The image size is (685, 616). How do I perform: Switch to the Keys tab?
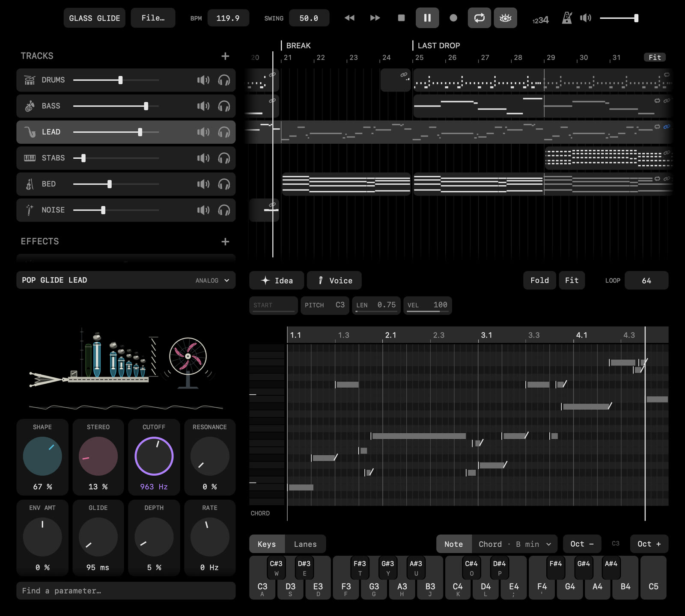267,544
